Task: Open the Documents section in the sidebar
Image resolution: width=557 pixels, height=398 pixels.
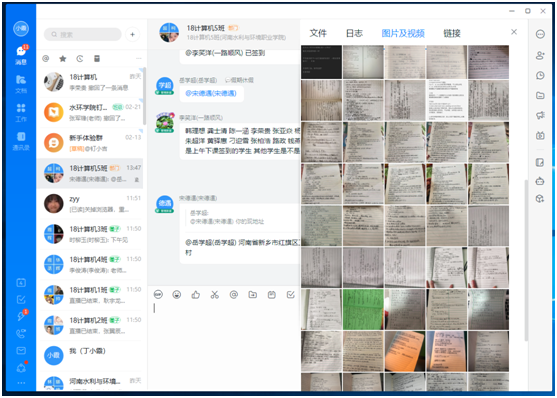Action: click(x=21, y=84)
